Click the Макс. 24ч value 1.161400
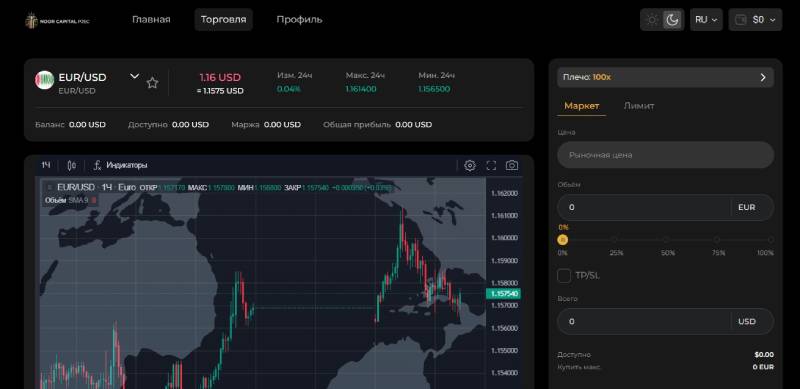Image resolution: width=800 pixels, height=389 pixels. 361,89
